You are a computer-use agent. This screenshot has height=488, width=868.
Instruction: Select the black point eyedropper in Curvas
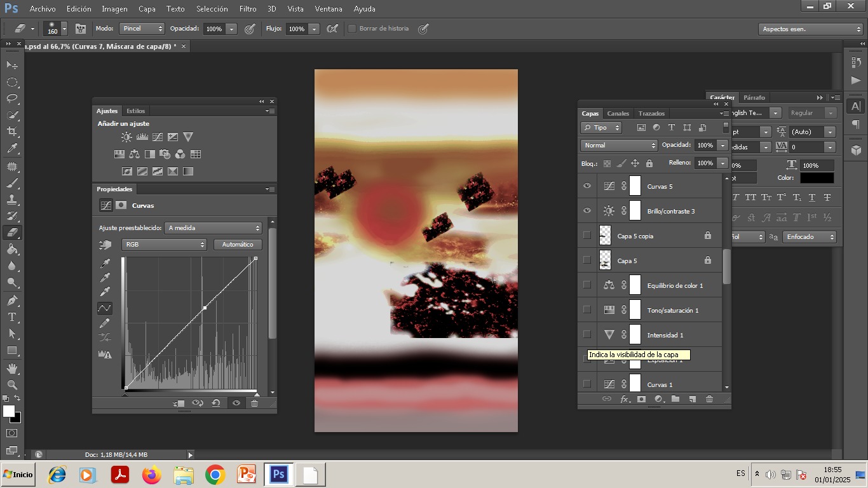point(105,264)
